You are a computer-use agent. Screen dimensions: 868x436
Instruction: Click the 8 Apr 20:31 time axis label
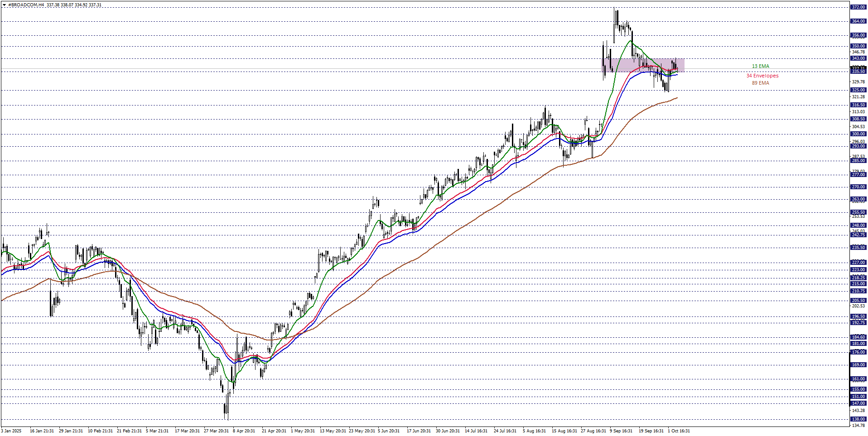point(244,431)
